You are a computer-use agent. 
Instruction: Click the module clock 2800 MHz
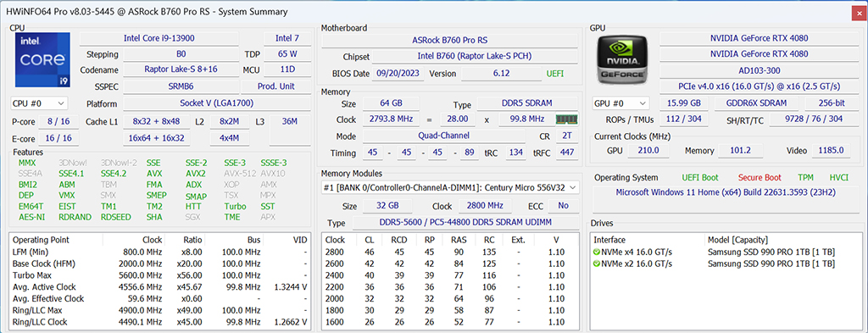(x=485, y=206)
